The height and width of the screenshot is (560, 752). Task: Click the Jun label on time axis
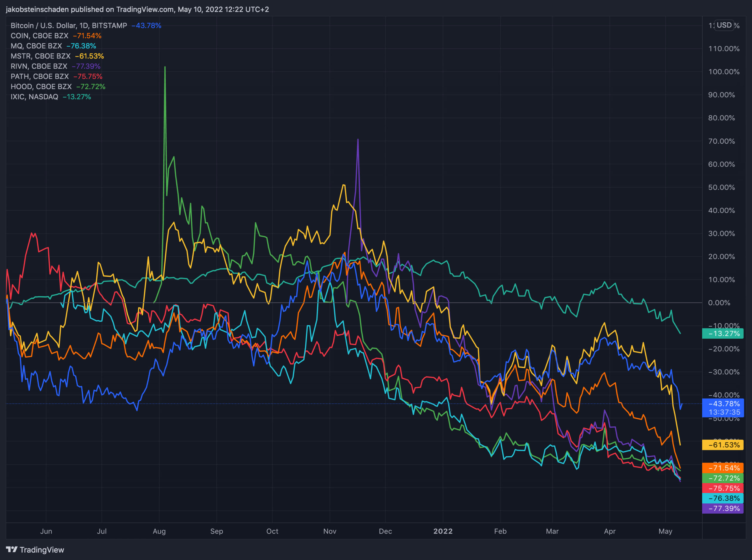pyautogui.click(x=46, y=531)
